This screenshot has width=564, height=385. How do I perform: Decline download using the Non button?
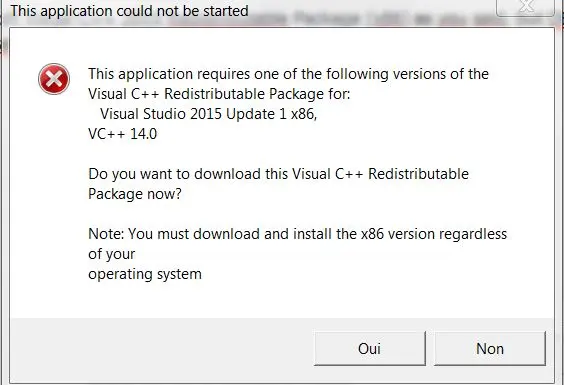[490, 348]
